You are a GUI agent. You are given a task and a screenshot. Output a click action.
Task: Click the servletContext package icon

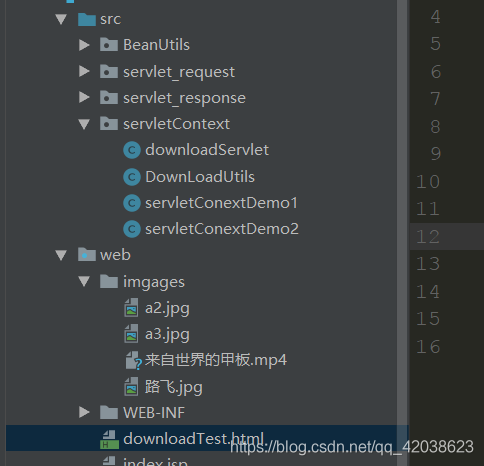[109, 124]
